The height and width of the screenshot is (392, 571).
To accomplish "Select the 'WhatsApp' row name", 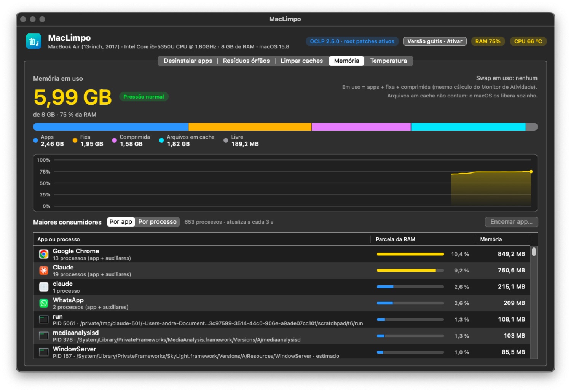I will click(68, 300).
